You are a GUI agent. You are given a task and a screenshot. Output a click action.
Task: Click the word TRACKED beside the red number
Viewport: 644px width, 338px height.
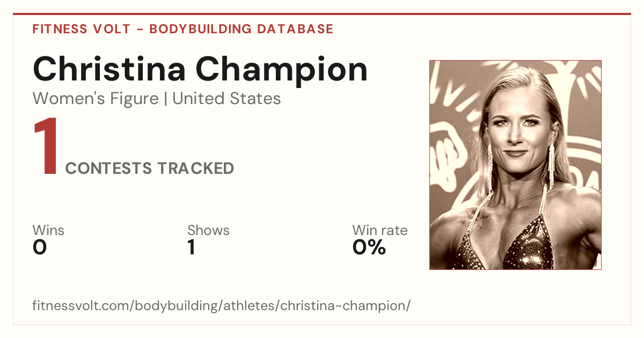(x=195, y=168)
